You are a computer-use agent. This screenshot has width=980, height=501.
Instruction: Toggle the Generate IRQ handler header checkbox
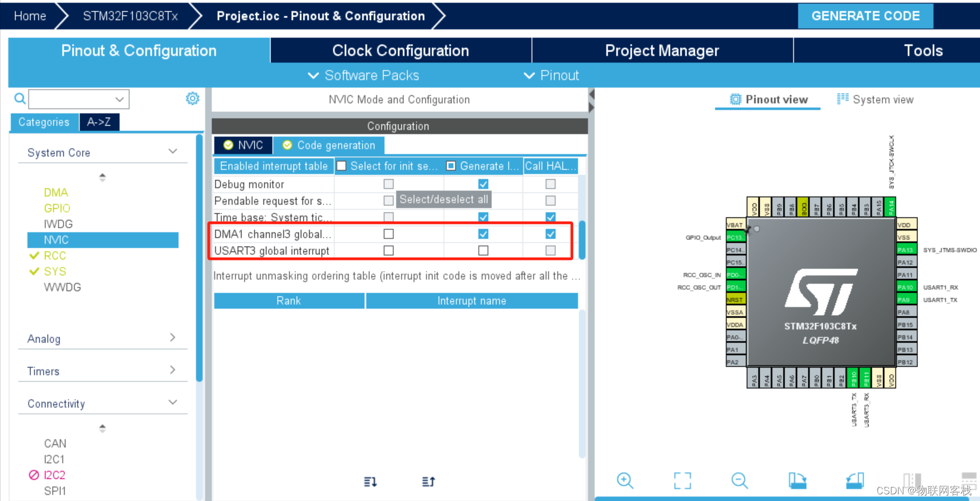(451, 166)
